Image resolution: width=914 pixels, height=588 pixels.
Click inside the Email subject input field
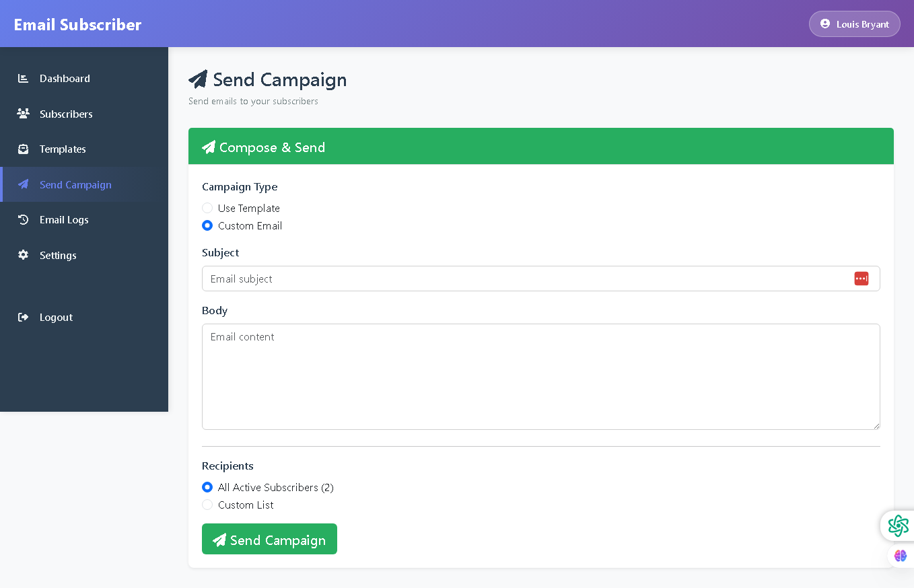pos(471,278)
